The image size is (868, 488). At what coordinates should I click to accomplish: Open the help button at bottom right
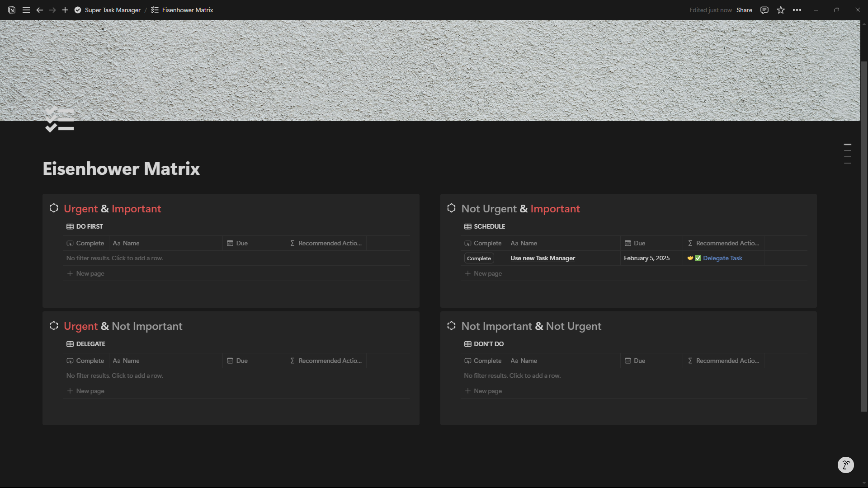point(845,465)
